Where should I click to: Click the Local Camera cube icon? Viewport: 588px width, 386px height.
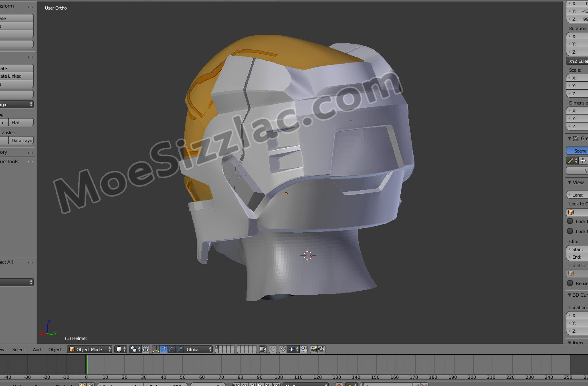571,273
